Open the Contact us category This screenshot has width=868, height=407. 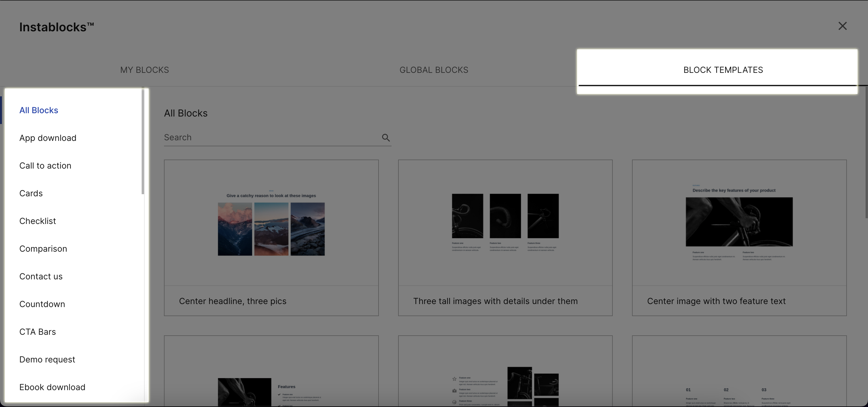[41, 276]
